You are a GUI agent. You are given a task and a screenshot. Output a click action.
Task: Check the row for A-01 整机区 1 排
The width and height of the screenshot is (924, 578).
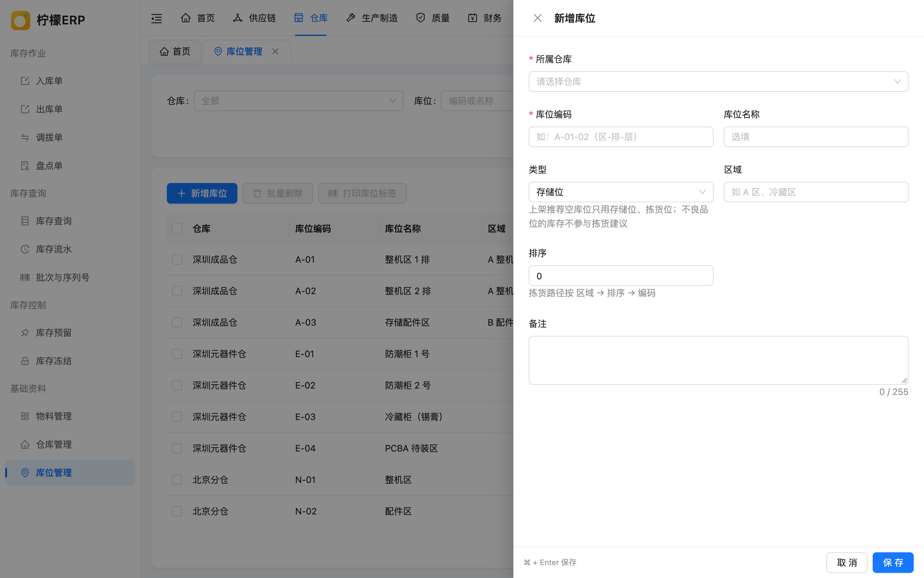tap(177, 259)
